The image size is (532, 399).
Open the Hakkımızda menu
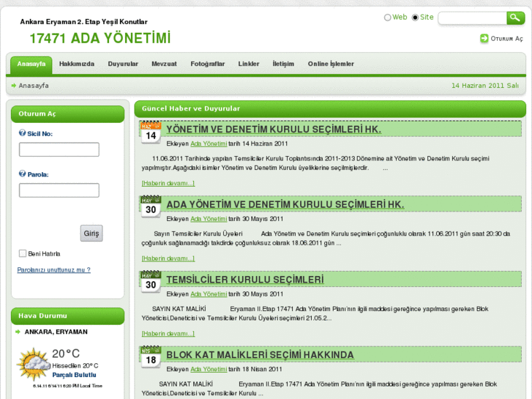(x=77, y=64)
